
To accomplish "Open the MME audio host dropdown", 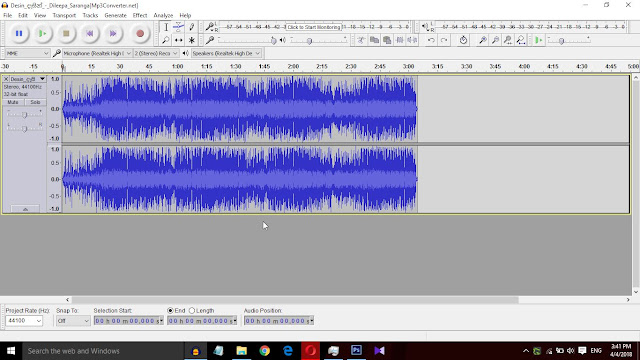I will [27, 53].
